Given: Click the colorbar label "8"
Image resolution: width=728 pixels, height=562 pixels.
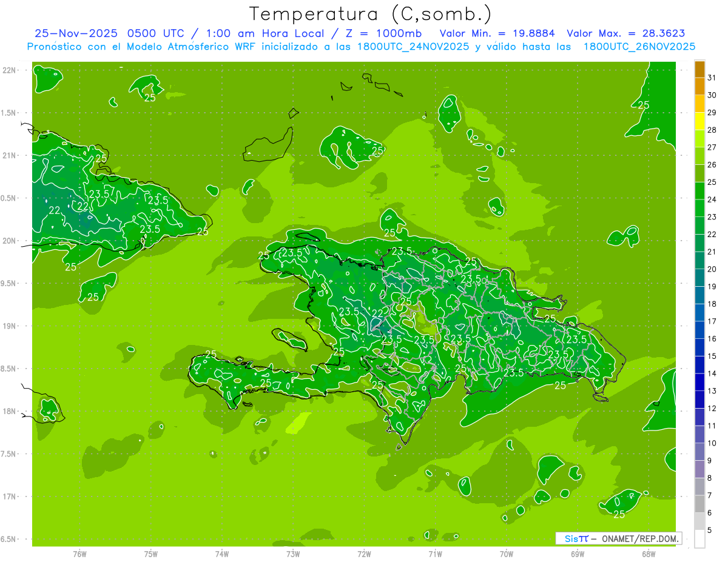Looking at the screenshot, I should 710,478.
